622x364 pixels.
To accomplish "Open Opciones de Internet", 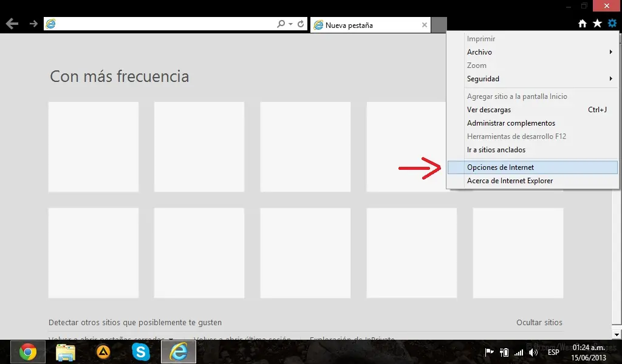I will tap(532, 167).
